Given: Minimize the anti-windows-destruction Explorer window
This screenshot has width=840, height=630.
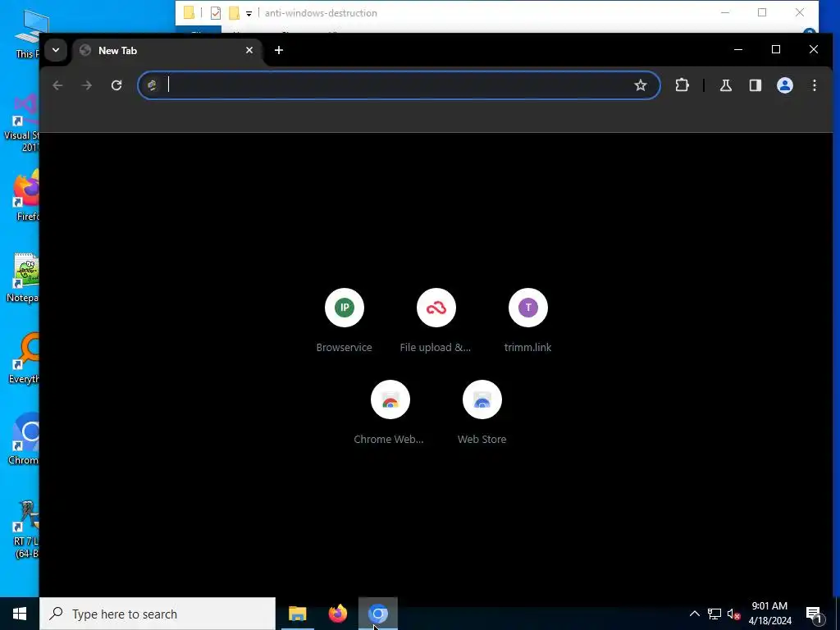Looking at the screenshot, I should coord(725,12).
